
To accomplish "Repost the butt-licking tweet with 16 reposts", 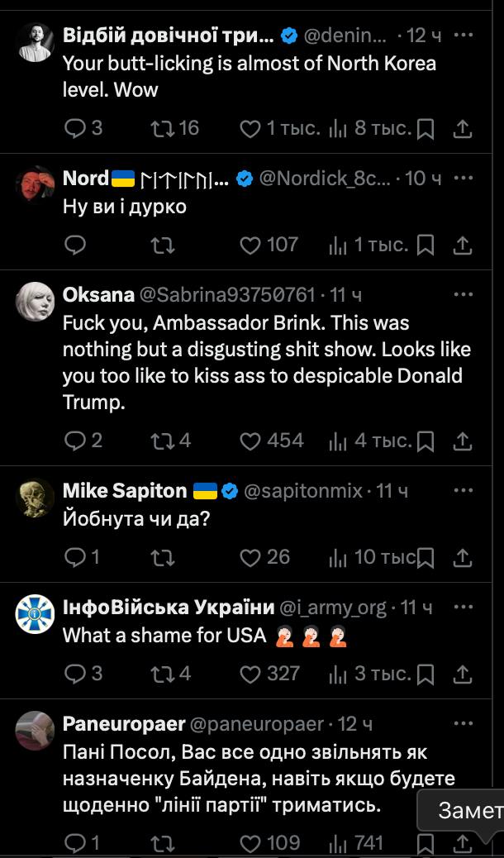I will point(161,128).
